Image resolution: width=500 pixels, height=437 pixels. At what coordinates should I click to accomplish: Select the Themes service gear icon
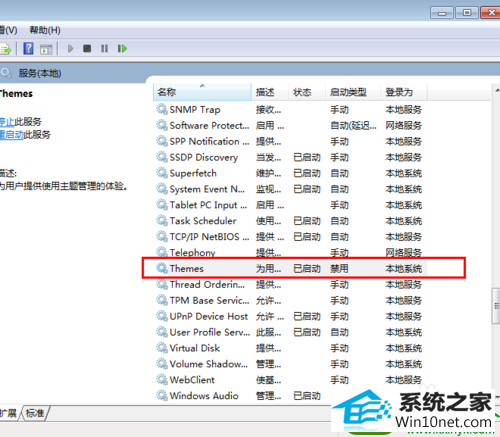pos(162,268)
